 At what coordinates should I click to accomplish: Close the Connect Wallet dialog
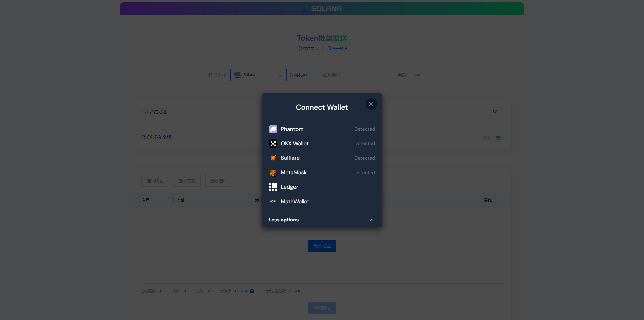coord(371,104)
